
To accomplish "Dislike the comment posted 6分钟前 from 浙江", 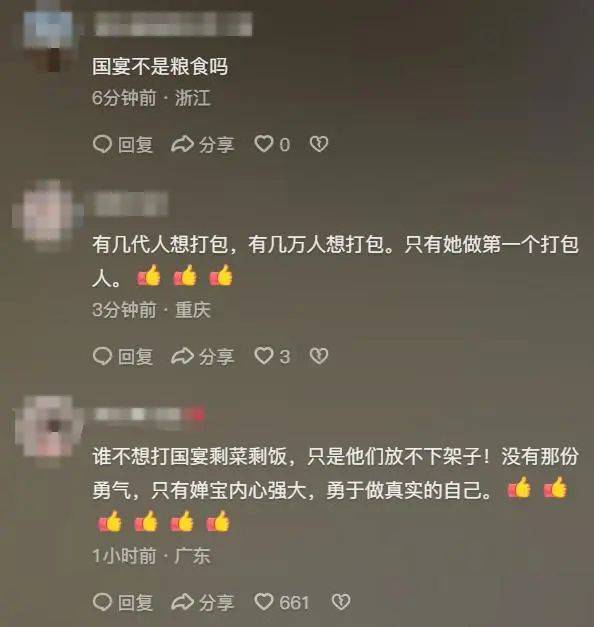I will pyautogui.click(x=319, y=144).
